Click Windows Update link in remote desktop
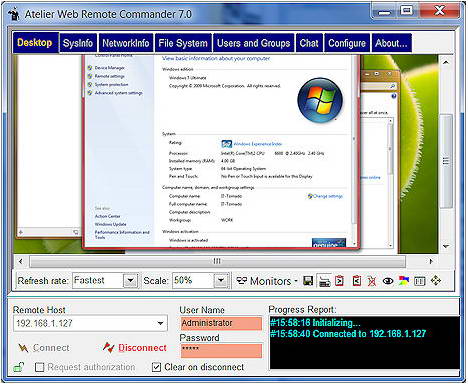Screen dimensions: 468x385 point(111,224)
